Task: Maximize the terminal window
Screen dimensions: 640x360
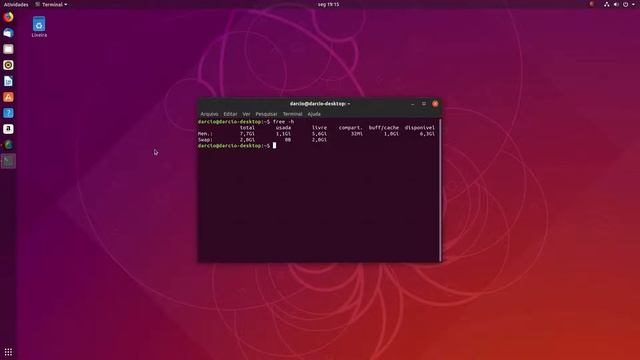Action: pos(424,104)
